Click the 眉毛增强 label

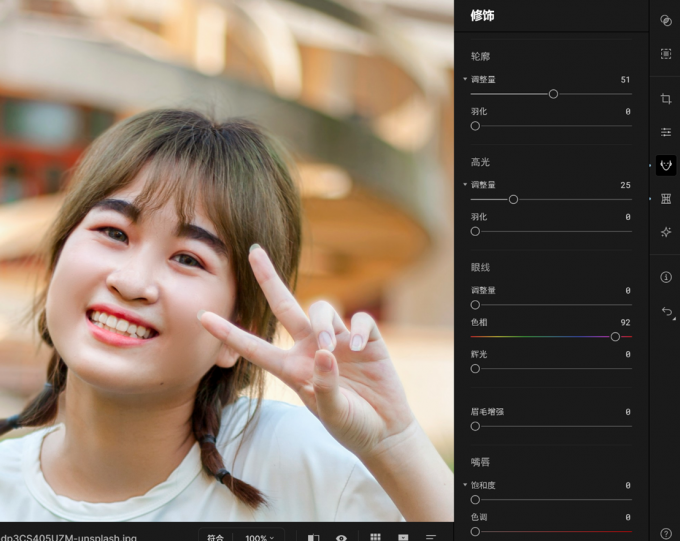[x=487, y=412]
